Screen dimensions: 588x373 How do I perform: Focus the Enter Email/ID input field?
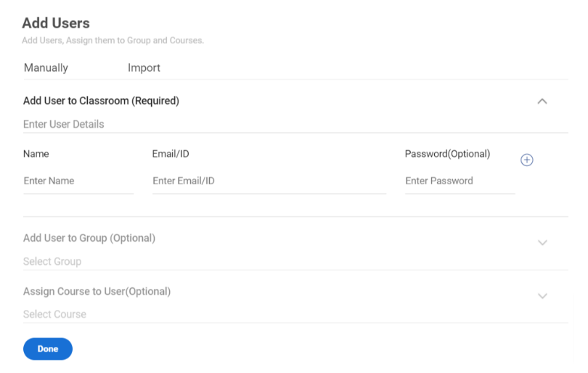click(x=269, y=182)
